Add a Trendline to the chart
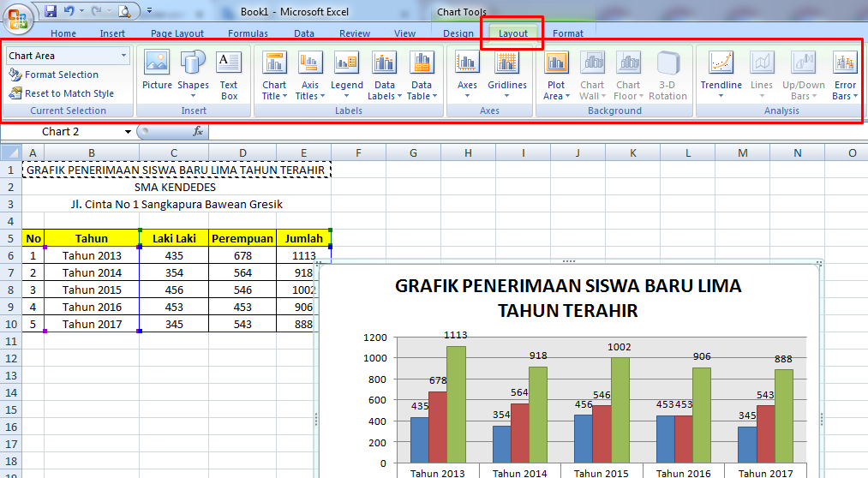Screen dimensions: 868x478 pos(721,75)
